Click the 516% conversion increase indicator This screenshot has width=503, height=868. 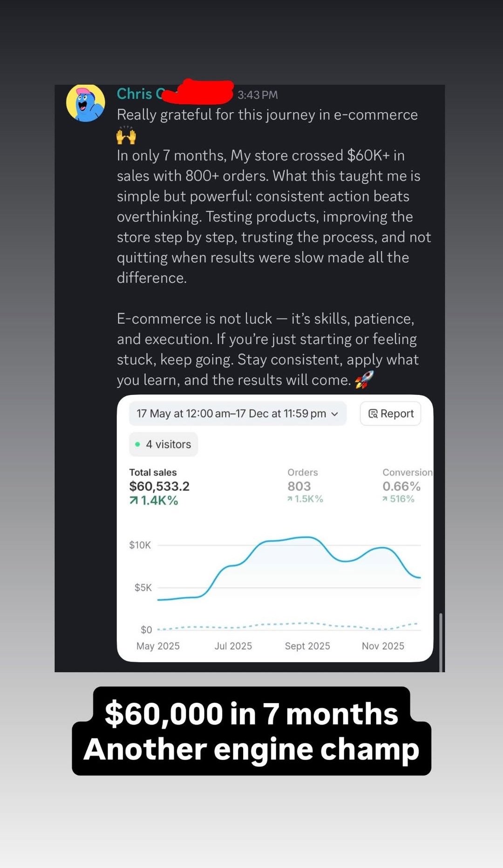[x=398, y=499]
